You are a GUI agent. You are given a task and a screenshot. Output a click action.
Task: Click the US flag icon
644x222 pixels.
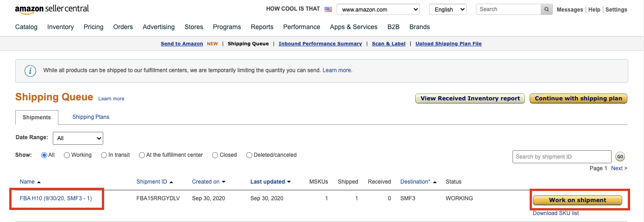point(328,9)
